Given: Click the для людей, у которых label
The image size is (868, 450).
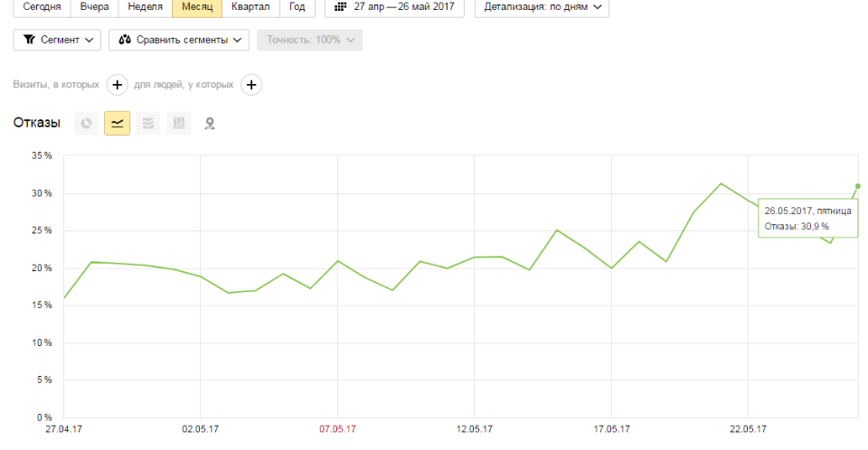Looking at the screenshot, I should coord(184,85).
